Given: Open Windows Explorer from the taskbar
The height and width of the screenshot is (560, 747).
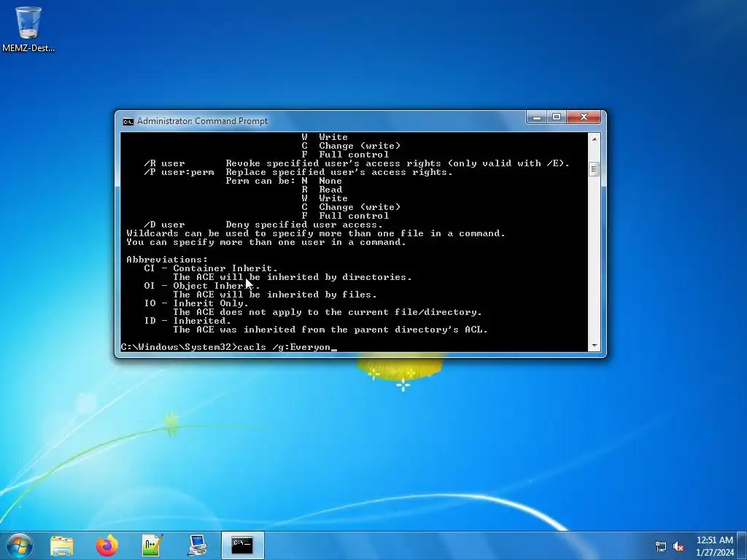Looking at the screenshot, I should pos(62,545).
